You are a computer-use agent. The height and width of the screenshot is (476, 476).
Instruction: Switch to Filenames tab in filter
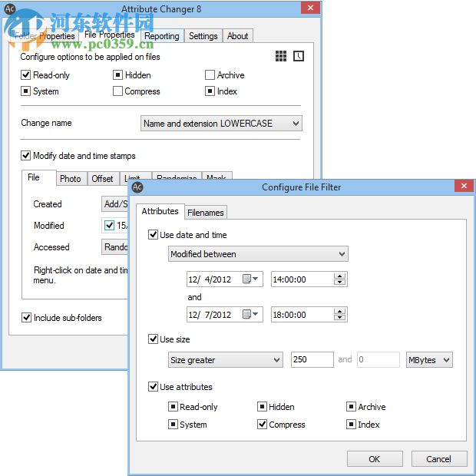pos(206,213)
